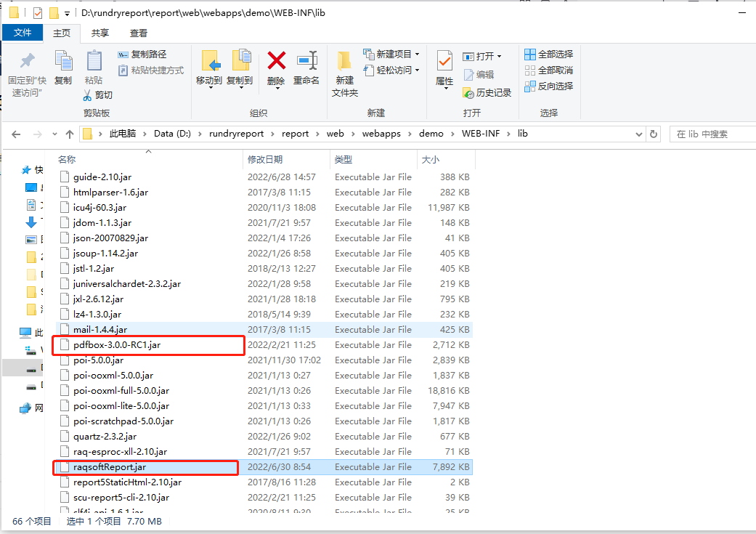
Task: Switch to Home (主页) tab
Action: click(x=62, y=33)
